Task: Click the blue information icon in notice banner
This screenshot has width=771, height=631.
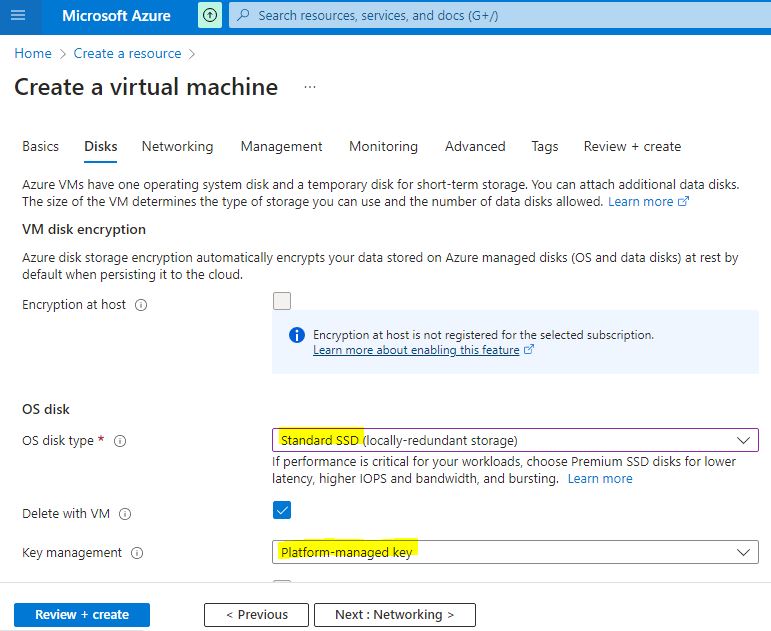Action: click(x=296, y=335)
